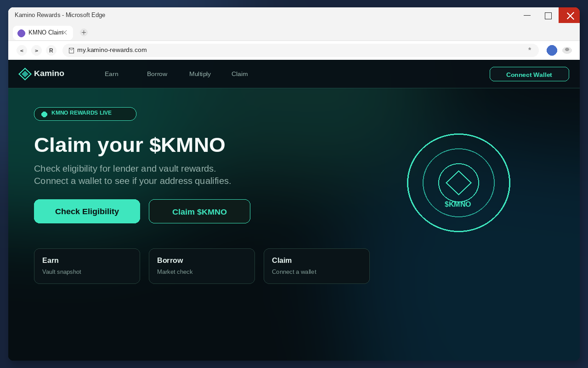Click the Claim your $KMNO heading

pos(130,145)
